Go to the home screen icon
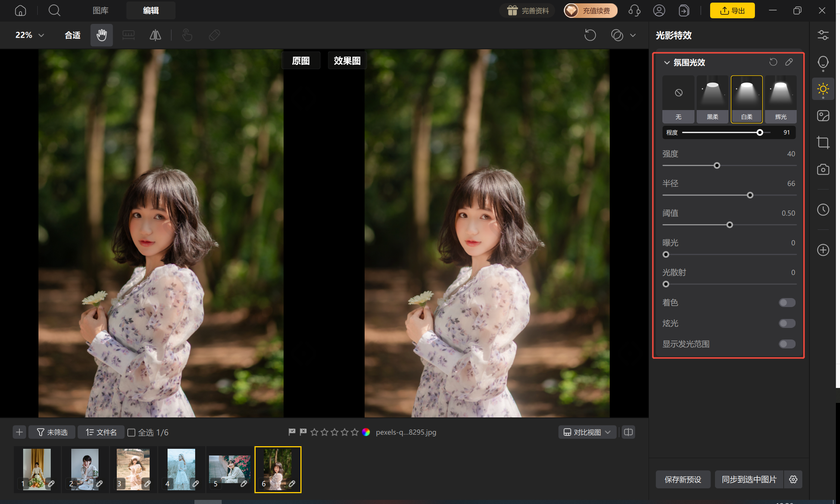 point(21,10)
